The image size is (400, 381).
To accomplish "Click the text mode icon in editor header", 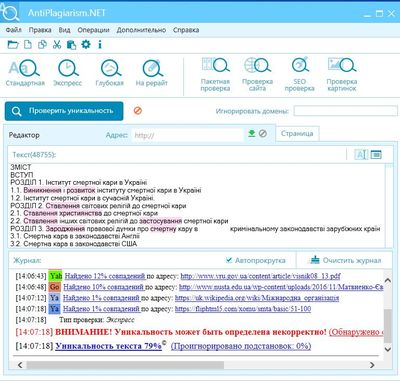I will (x=361, y=154).
